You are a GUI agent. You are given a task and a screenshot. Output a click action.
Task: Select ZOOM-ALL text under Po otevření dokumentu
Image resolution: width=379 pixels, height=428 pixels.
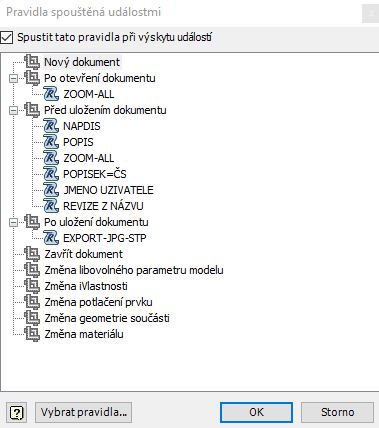[89, 94]
